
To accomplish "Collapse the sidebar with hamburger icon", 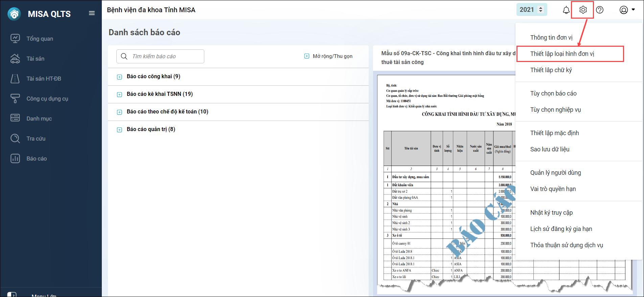I will (x=92, y=13).
